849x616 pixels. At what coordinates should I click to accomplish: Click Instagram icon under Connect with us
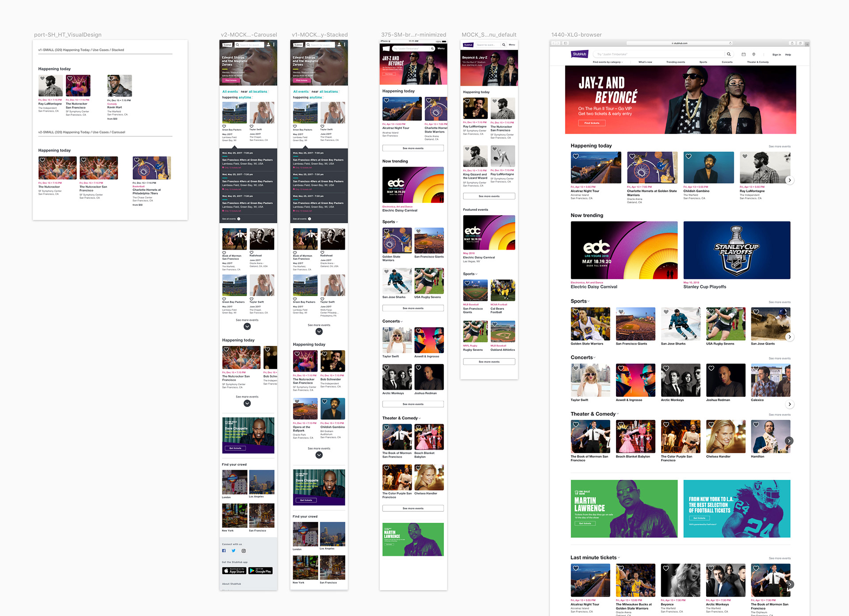pyautogui.click(x=243, y=551)
